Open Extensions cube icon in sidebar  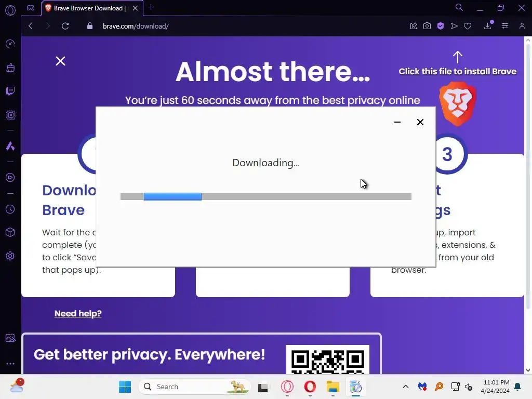point(10,232)
